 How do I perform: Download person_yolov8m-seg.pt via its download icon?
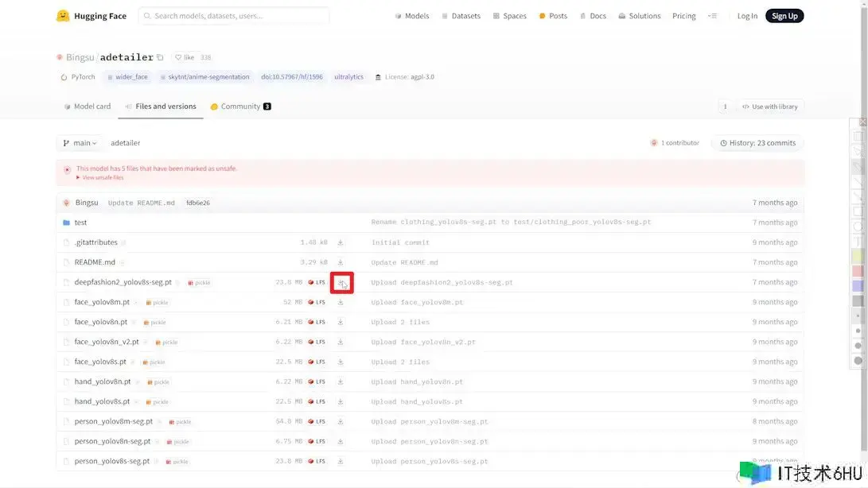pyautogui.click(x=341, y=421)
